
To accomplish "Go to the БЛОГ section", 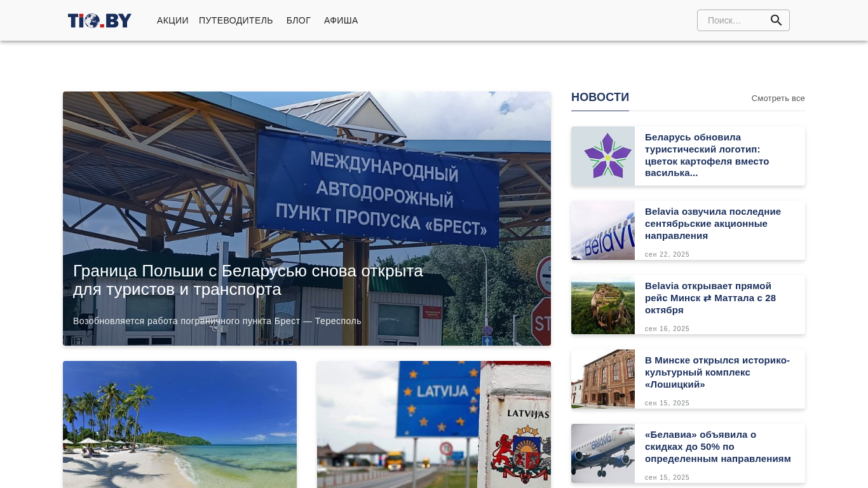I will 299,20.
